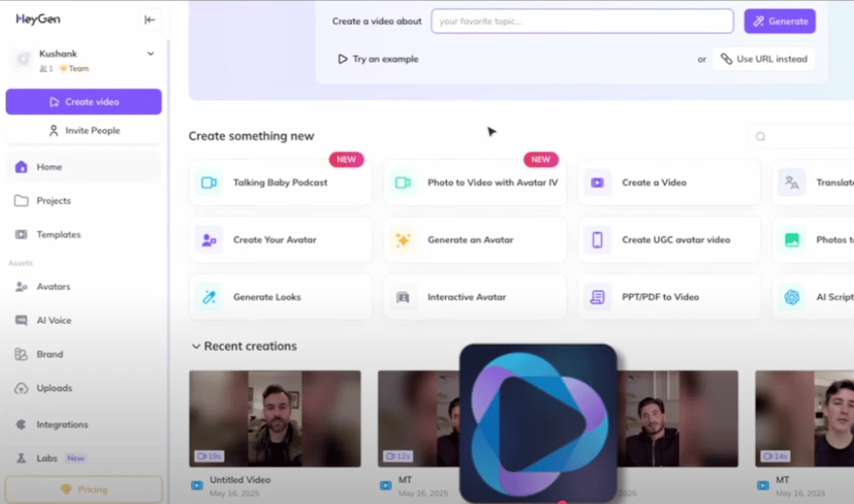This screenshot has height=504, width=854.
Task: Open Create UGC avatar video card
Action: pyautogui.click(x=669, y=240)
